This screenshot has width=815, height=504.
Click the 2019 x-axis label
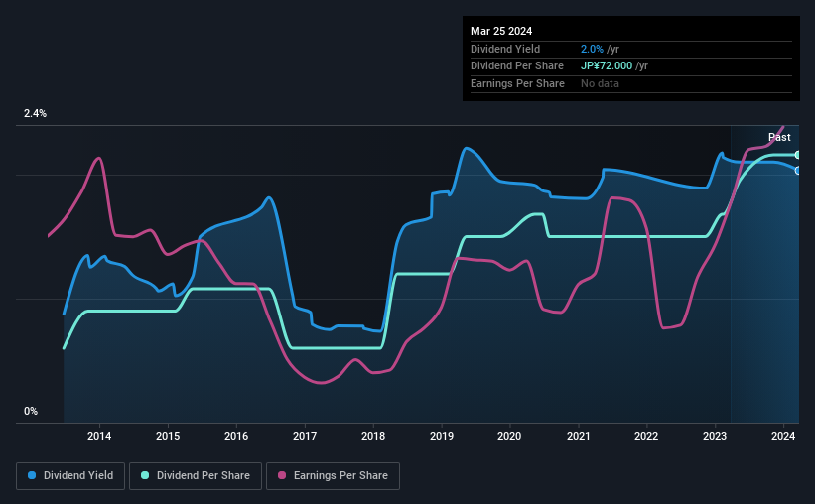(442, 436)
